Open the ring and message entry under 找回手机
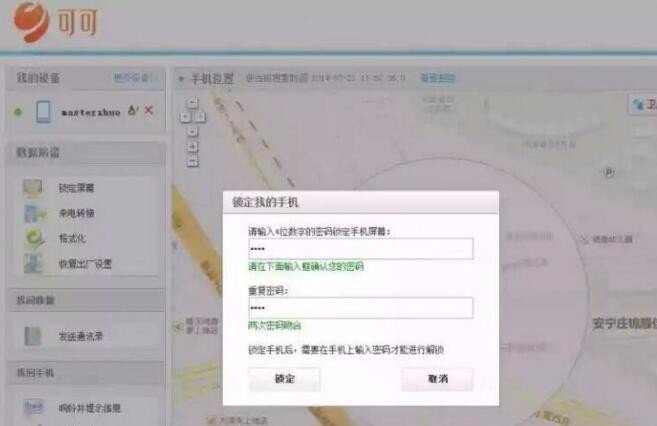The image size is (657, 426). pos(90,408)
